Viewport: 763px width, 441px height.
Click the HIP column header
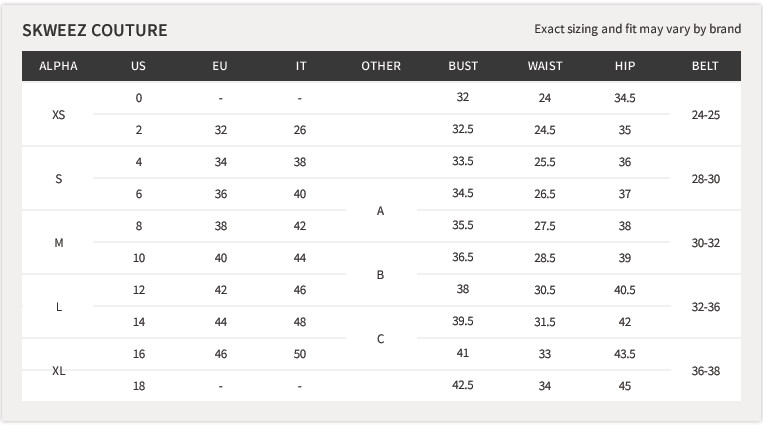tap(625, 66)
